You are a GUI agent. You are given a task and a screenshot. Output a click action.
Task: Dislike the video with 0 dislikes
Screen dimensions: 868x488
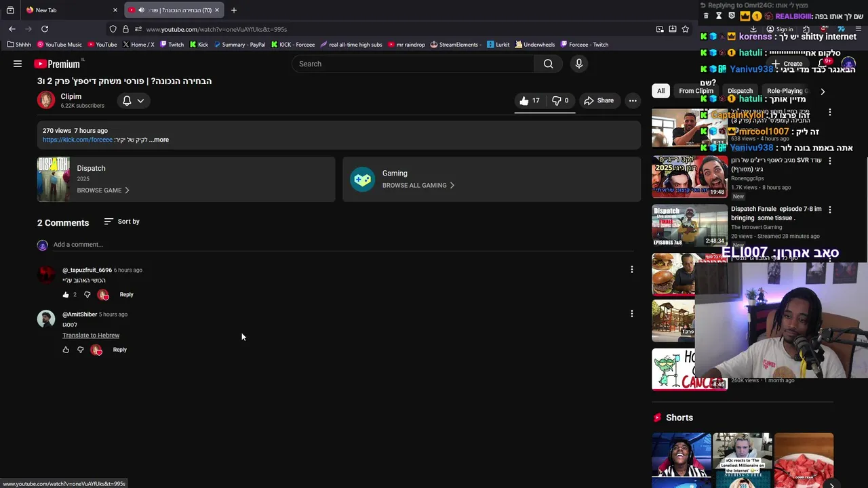tap(560, 100)
